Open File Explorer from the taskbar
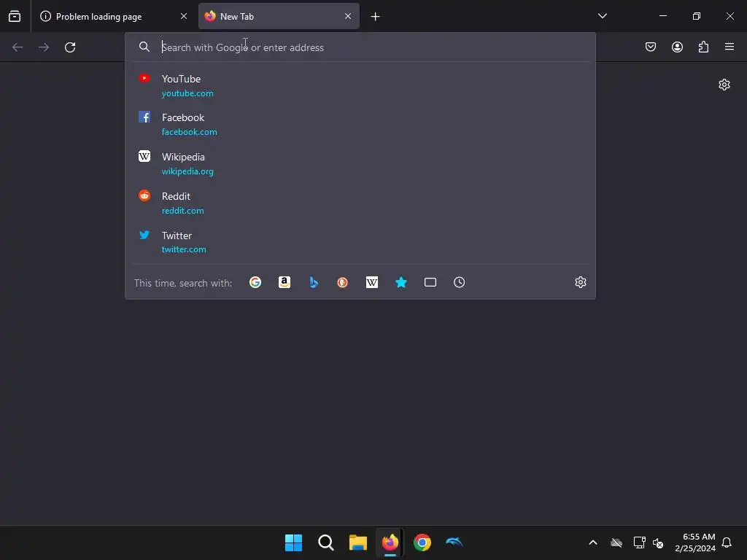This screenshot has width=747, height=560. pos(357,542)
